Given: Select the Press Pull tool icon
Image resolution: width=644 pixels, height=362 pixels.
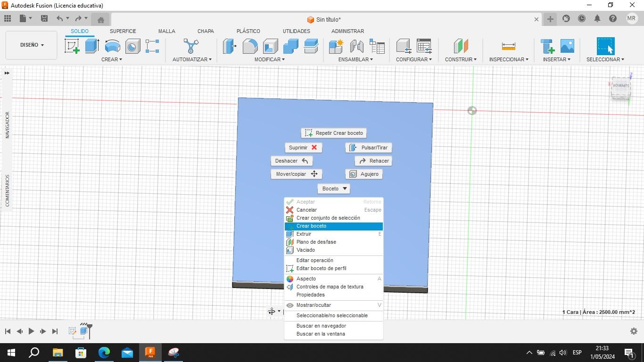Looking at the screenshot, I should click(230, 46).
